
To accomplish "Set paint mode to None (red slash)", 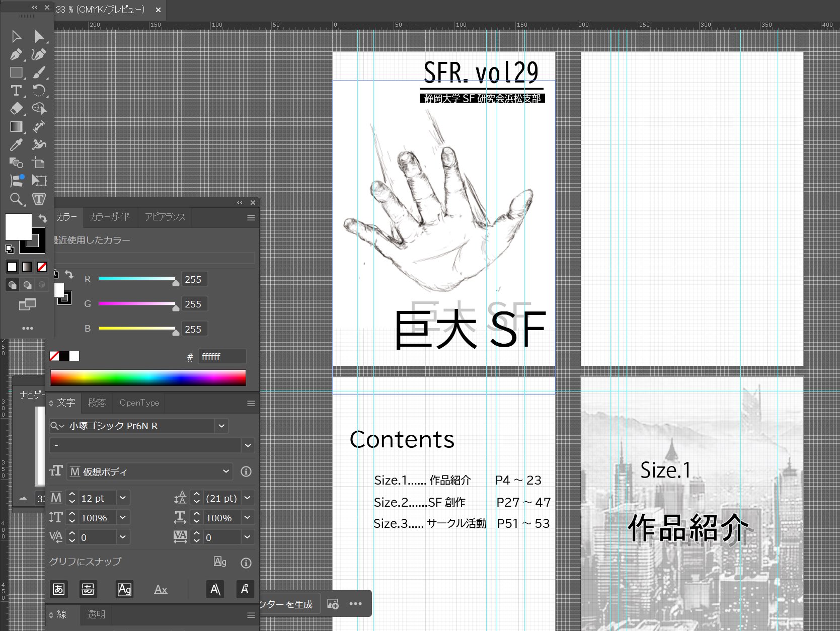I will pos(42,267).
